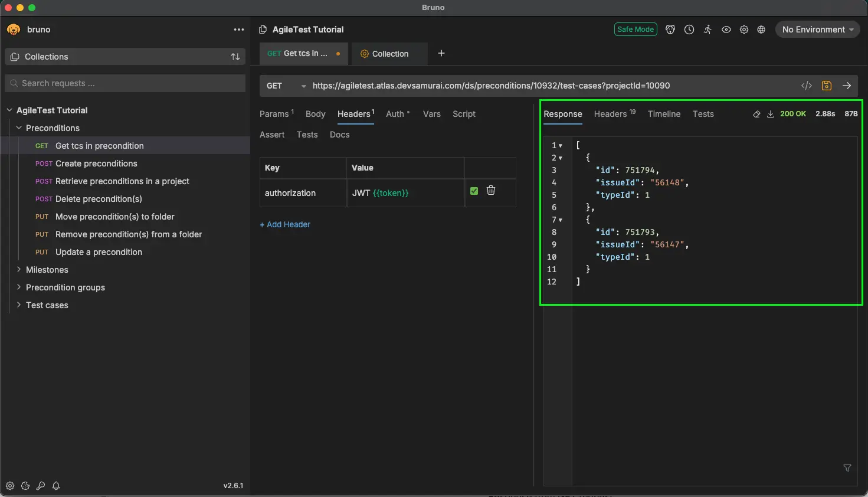Open the request Docs tab
868x497 pixels.
click(340, 135)
